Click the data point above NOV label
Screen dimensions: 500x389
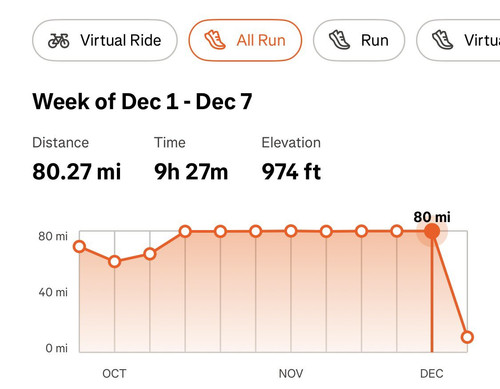pos(291,231)
